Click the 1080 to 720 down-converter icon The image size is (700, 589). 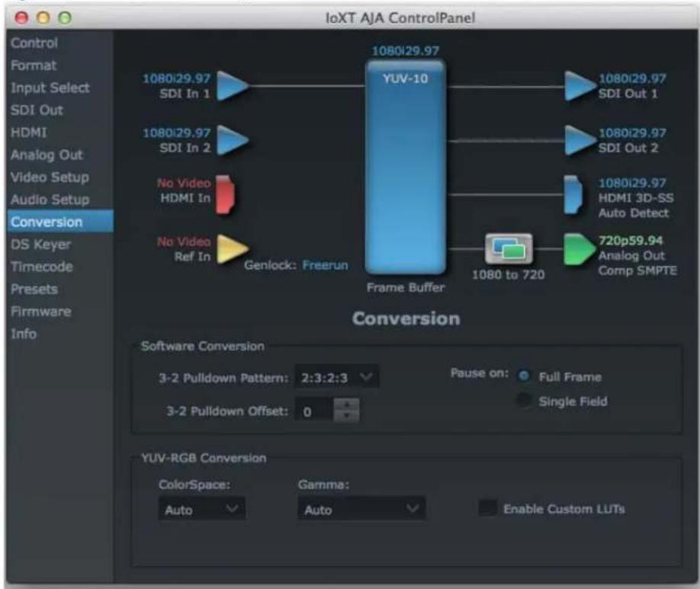click(509, 248)
